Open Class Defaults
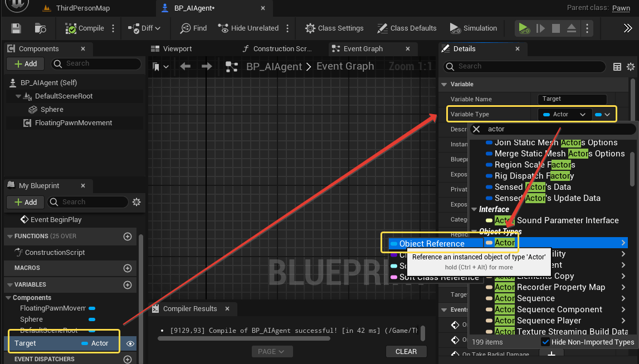This screenshot has width=639, height=364. (x=407, y=28)
